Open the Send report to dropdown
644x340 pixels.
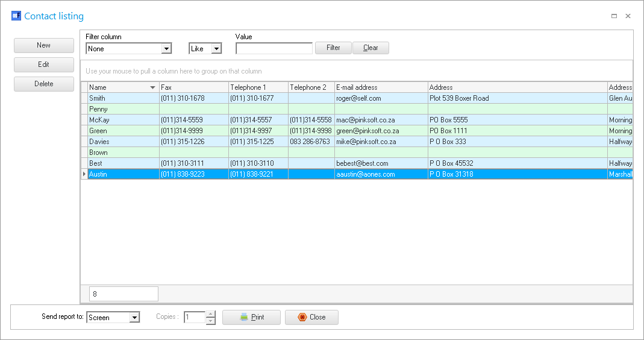click(134, 317)
